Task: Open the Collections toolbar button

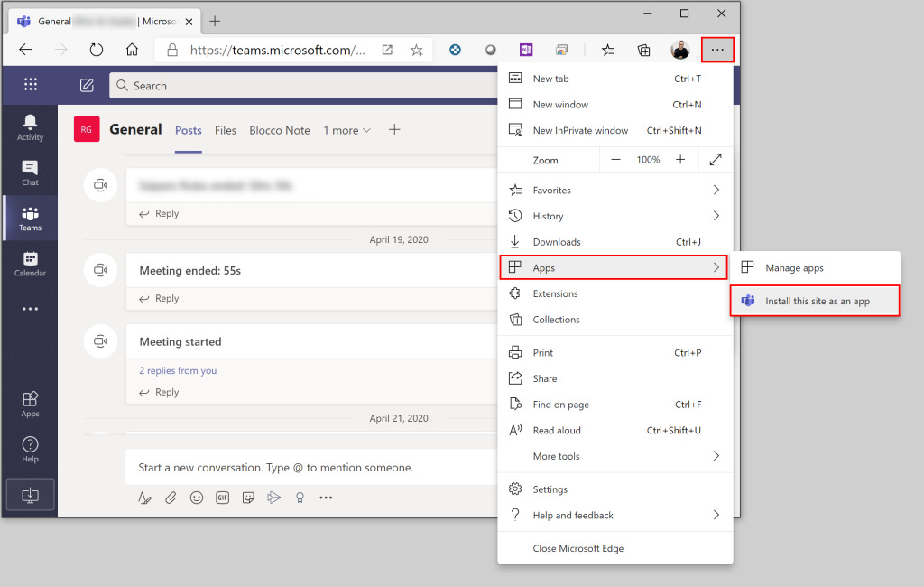Action: coord(644,51)
